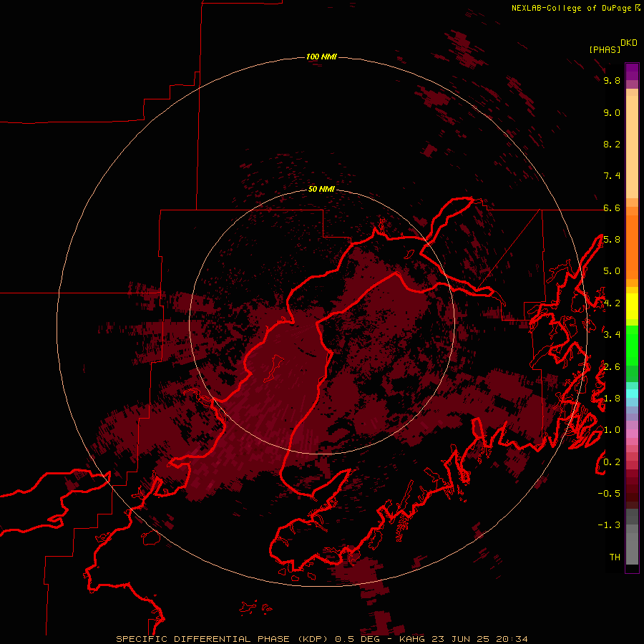
Task: Click the KAHG radar site identifier
Action: tap(412, 639)
